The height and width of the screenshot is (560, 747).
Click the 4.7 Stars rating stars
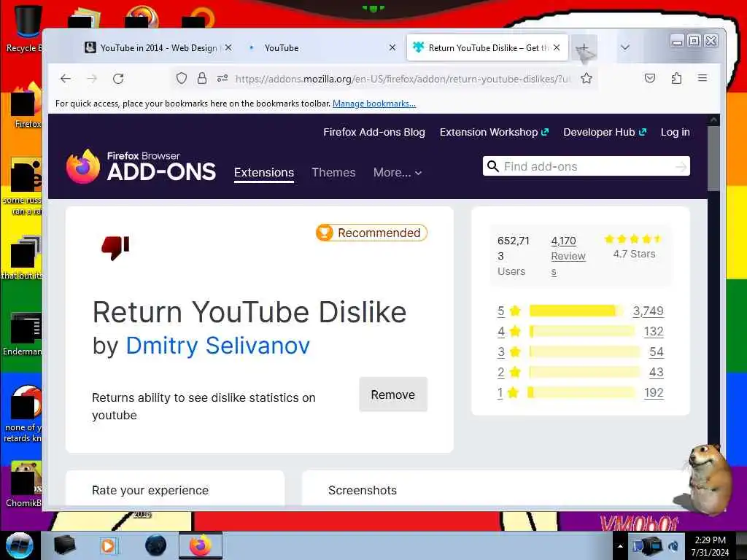click(634, 239)
